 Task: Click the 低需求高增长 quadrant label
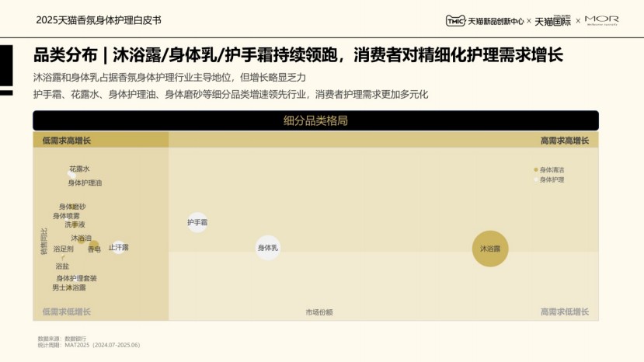point(67,141)
